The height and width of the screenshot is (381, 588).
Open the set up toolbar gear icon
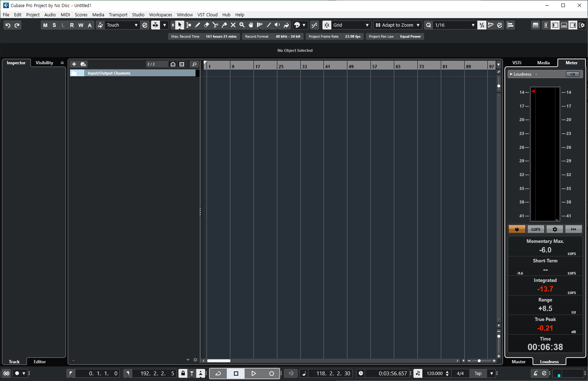click(582, 25)
